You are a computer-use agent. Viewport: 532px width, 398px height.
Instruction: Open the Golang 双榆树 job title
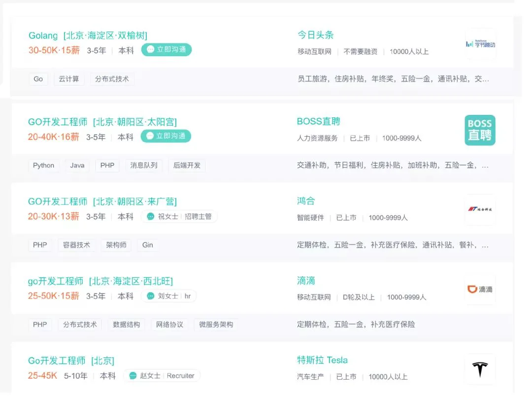(x=88, y=36)
